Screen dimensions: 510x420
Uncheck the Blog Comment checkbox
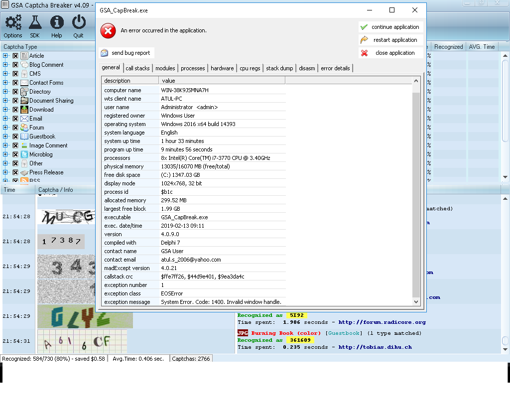pos(15,65)
